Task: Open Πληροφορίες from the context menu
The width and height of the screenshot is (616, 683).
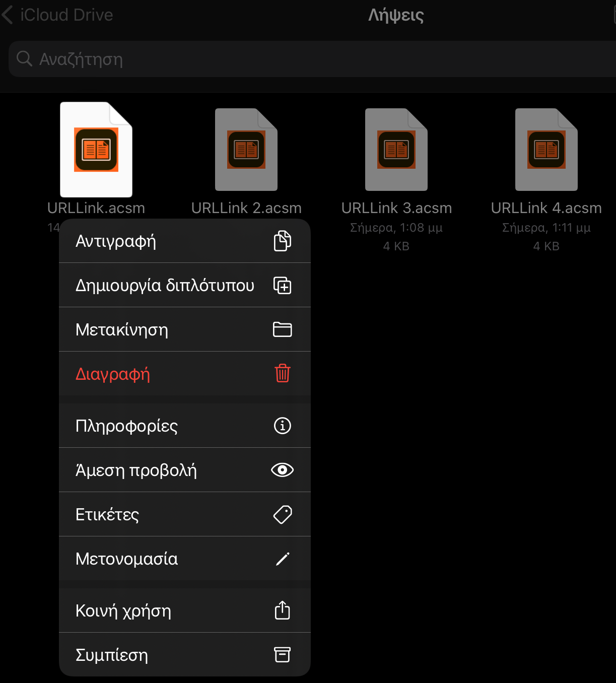Action: (x=185, y=426)
